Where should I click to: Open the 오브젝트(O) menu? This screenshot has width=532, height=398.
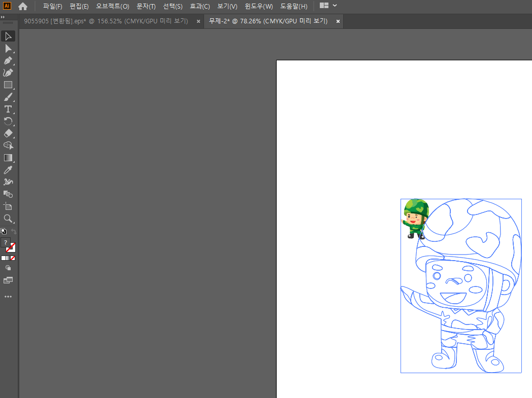pos(113,7)
